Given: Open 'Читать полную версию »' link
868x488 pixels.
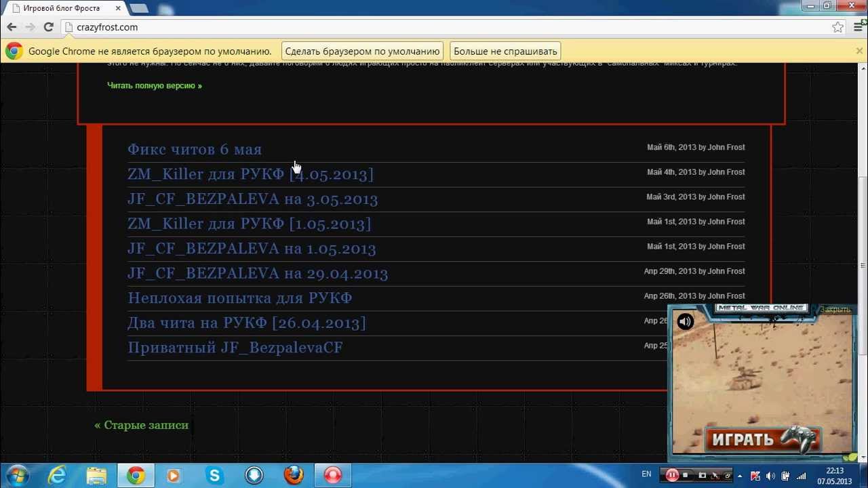Looking at the screenshot, I should (x=155, y=85).
